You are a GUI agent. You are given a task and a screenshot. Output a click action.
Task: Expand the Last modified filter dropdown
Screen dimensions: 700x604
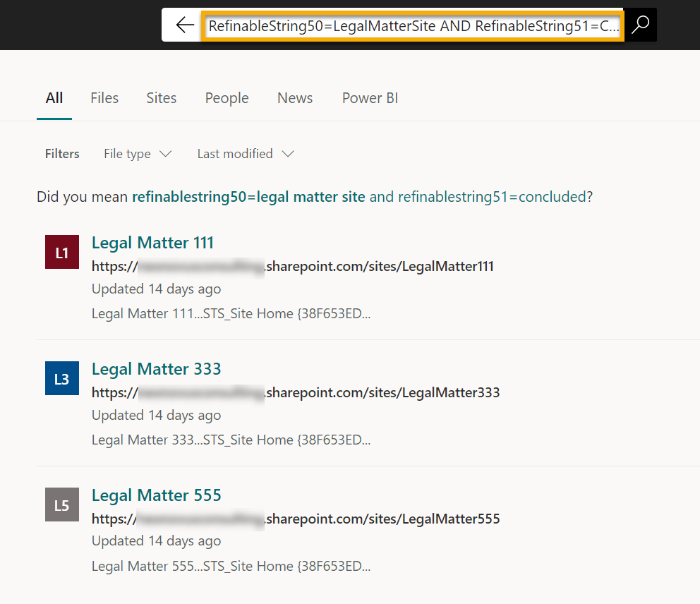tap(246, 154)
